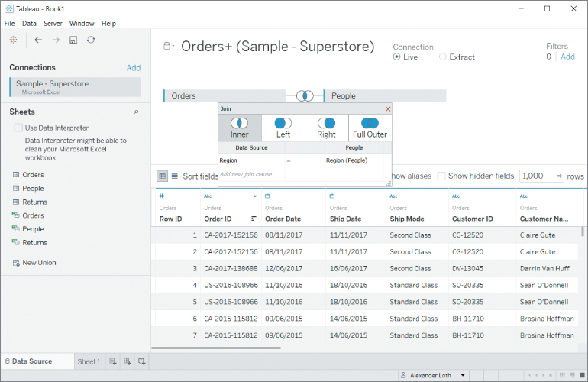The image size is (588, 382).
Task: Open the Alexander Loth user dropdown
Action: pos(463,375)
